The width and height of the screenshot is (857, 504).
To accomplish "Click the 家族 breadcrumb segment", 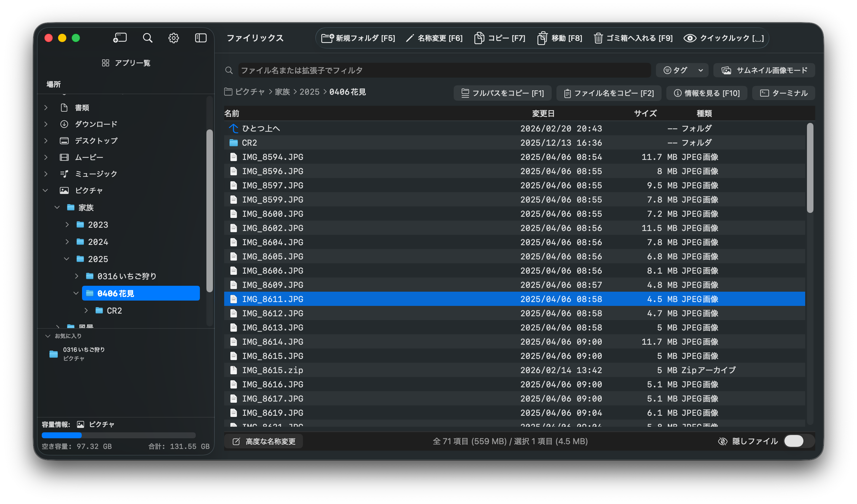I will pyautogui.click(x=282, y=92).
